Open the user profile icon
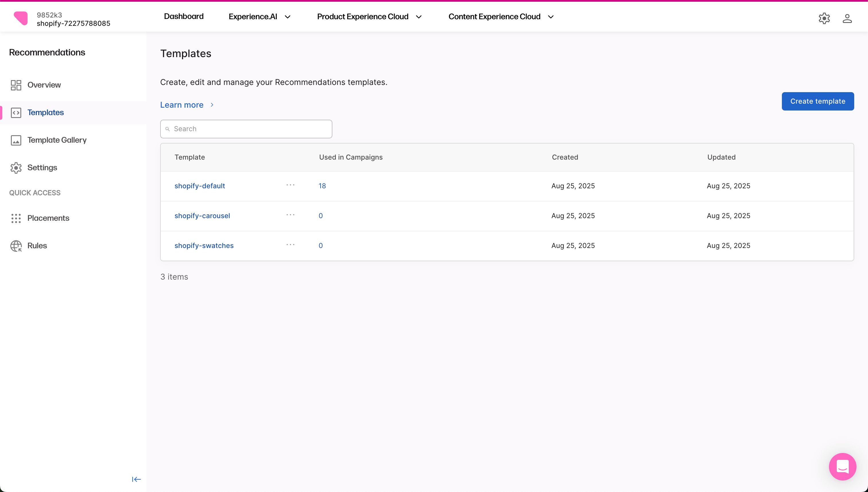This screenshot has height=492, width=868. (847, 18)
